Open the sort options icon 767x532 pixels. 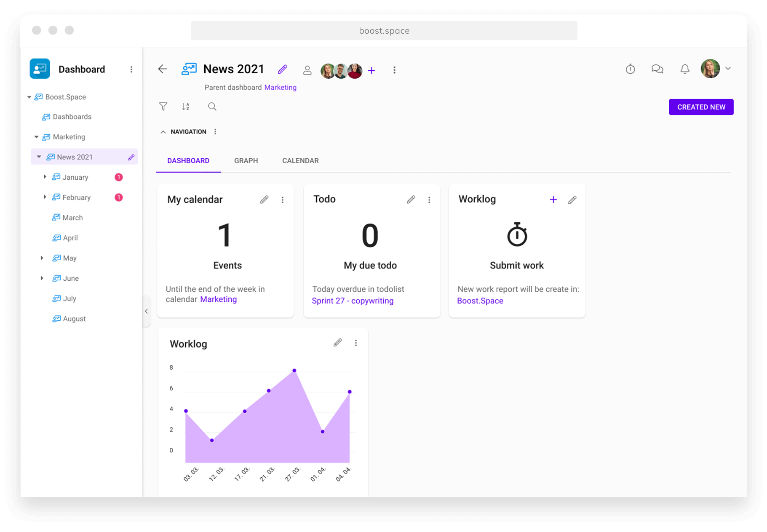[186, 106]
